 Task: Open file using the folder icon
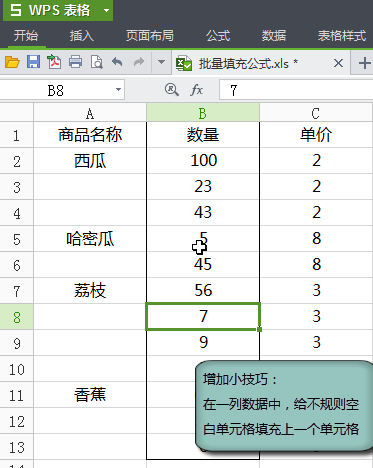pos(12,62)
